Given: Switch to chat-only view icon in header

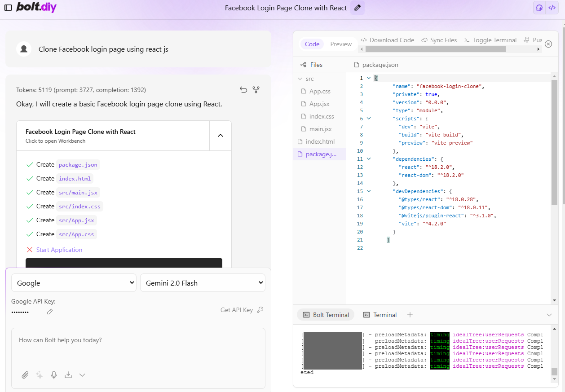Looking at the screenshot, I should [539, 8].
